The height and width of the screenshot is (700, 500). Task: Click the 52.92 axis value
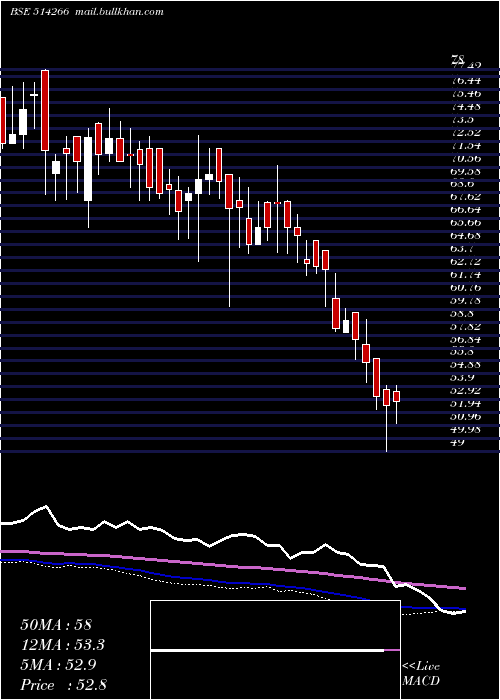(x=465, y=391)
